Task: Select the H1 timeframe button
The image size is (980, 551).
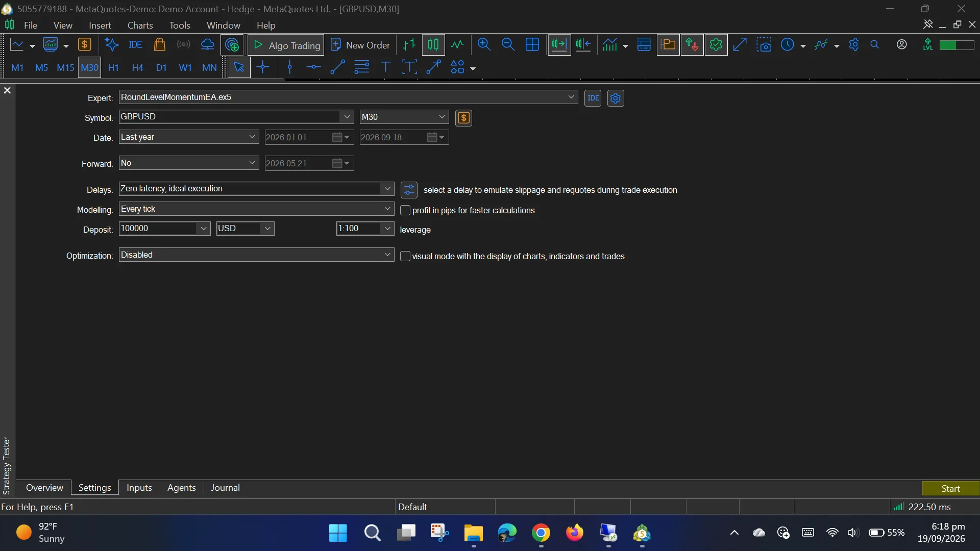Action: coord(113,67)
